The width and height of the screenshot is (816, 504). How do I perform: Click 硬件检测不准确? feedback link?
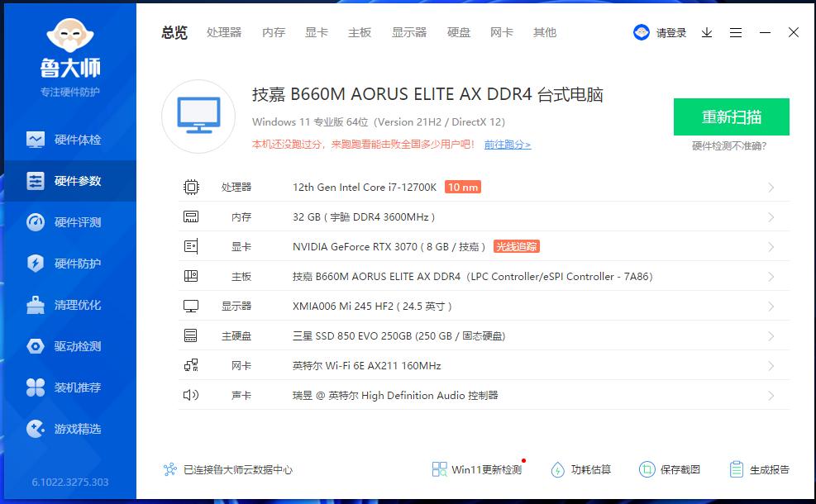tap(729, 146)
